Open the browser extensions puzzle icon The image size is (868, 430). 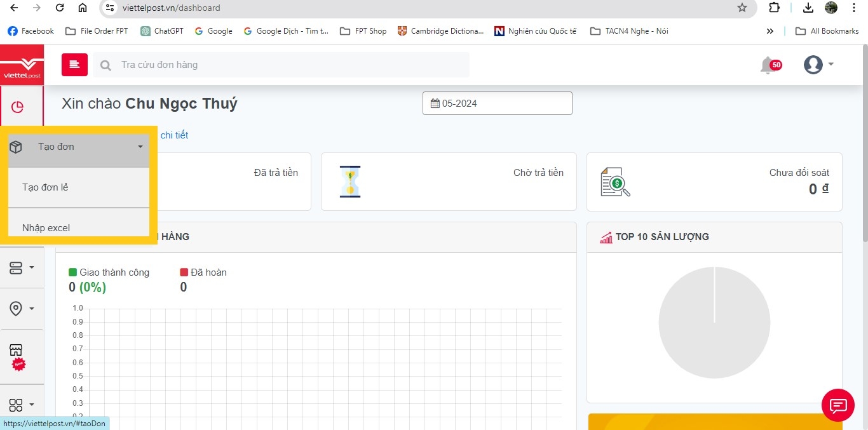click(774, 8)
